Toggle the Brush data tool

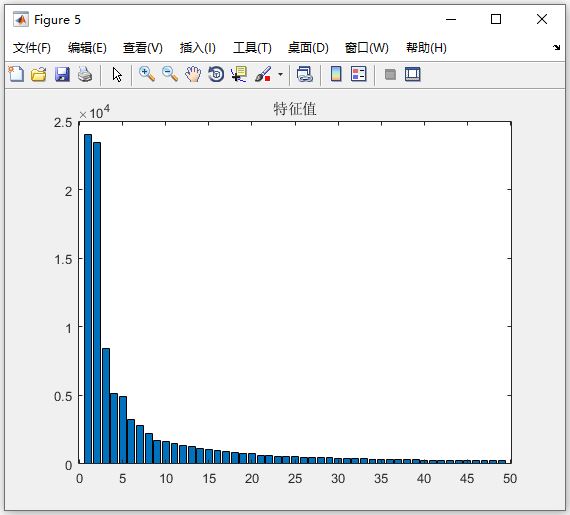point(263,74)
